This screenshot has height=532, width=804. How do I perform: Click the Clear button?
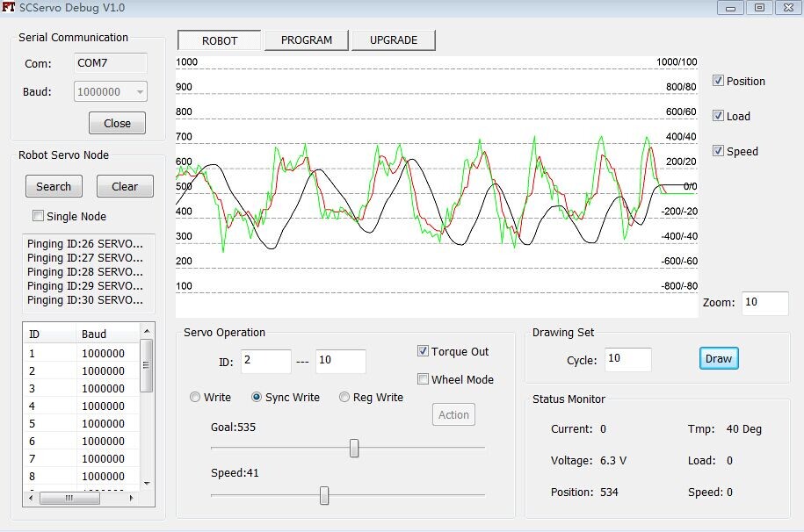tap(125, 186)
